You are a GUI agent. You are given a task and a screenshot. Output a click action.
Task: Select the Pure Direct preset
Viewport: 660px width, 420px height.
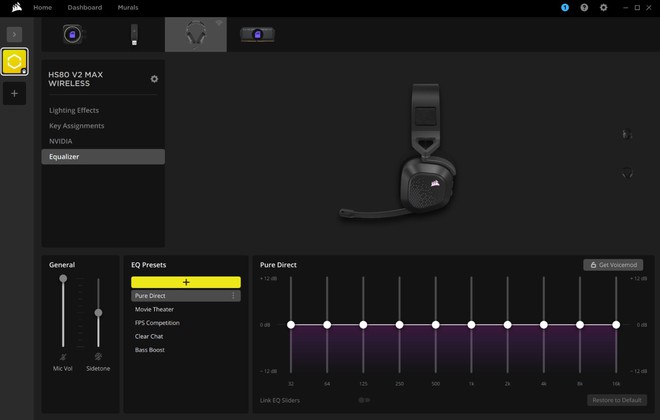(186, 296)
